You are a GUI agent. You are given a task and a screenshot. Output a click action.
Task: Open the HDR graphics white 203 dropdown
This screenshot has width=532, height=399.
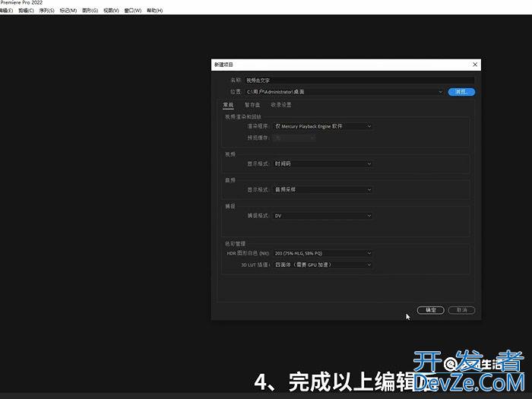pos(322,253)
